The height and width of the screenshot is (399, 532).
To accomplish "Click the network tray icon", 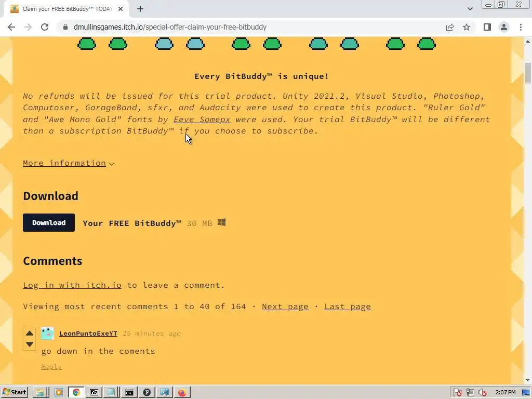I will point(470,393).
